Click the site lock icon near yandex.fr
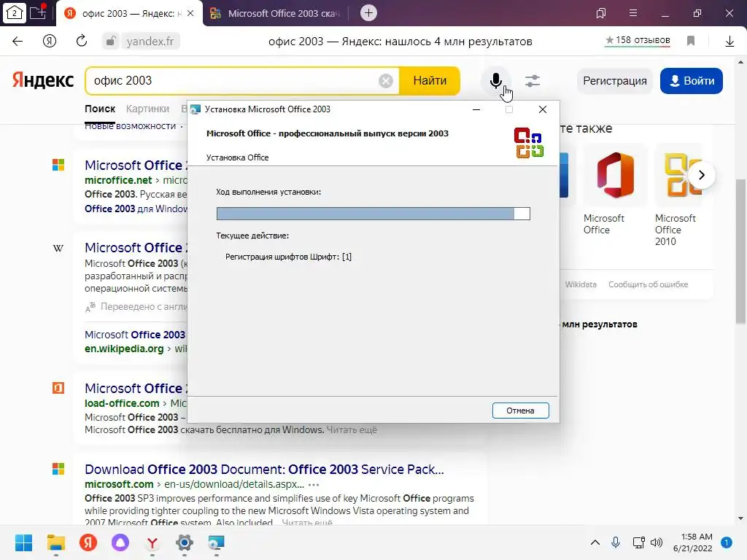 (x=110, y=41)
